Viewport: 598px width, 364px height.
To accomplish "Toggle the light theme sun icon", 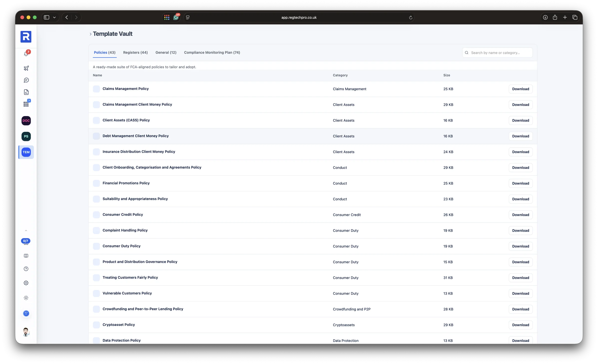I will click(x=26, y=298).
